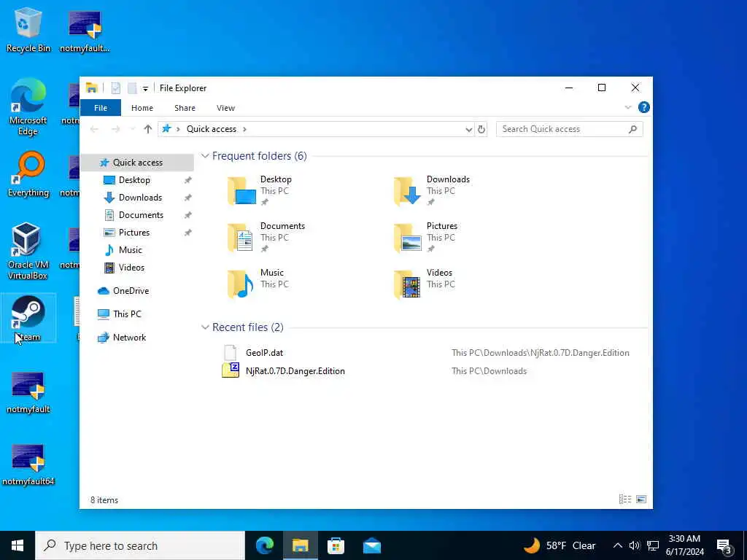
Task: Click the search magnifier icon in File Explorer
Action: [x=632, y=129]
